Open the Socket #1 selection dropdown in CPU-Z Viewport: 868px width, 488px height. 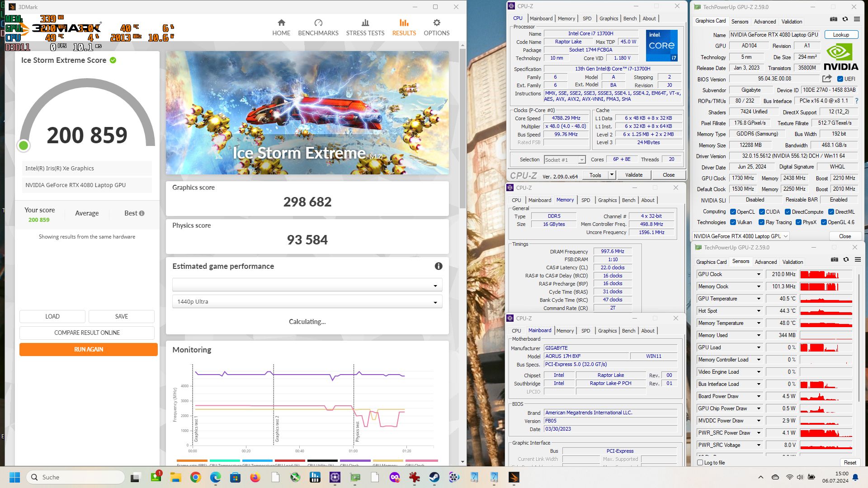click(x=565, y=160)
